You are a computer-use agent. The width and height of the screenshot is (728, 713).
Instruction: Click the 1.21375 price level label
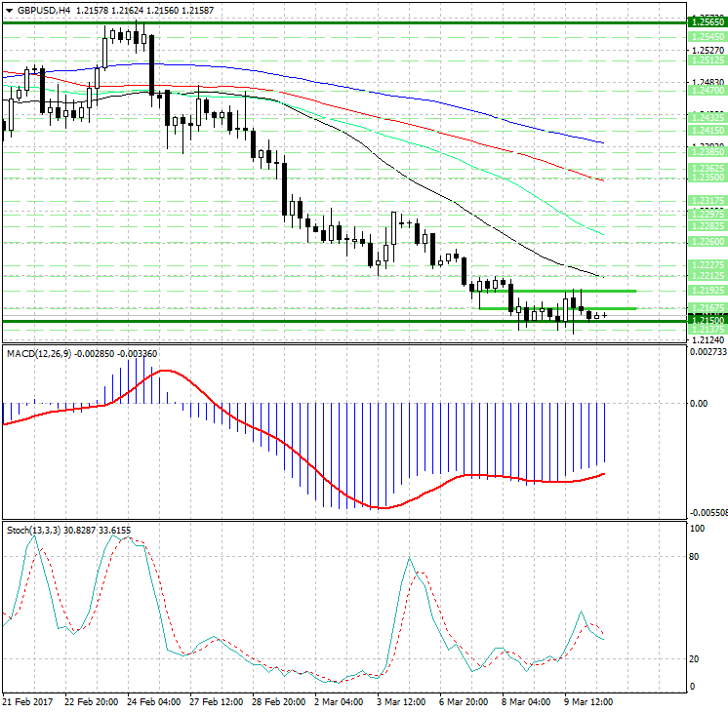click(708, 329)
